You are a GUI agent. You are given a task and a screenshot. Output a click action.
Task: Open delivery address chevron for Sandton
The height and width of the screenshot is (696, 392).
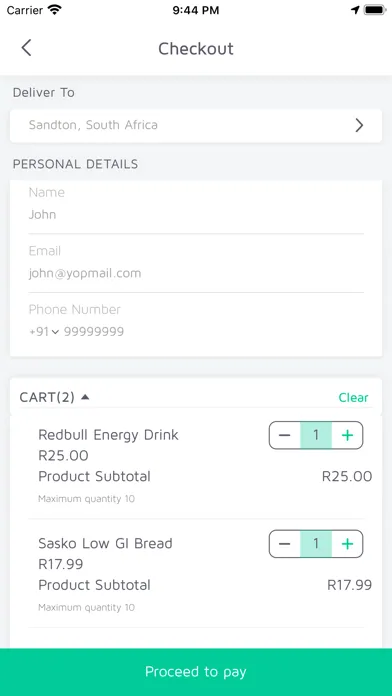359,126
